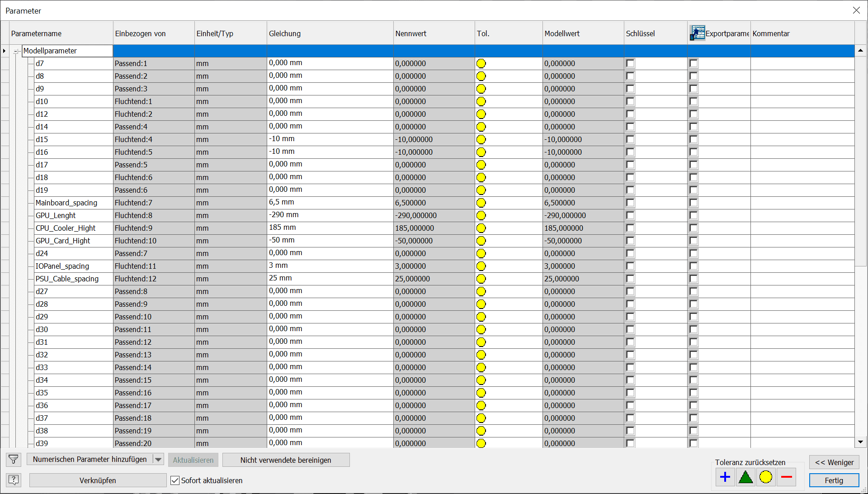Click Nicht verwendete bereinigen button
868x494 pixels.
(286, 460)
